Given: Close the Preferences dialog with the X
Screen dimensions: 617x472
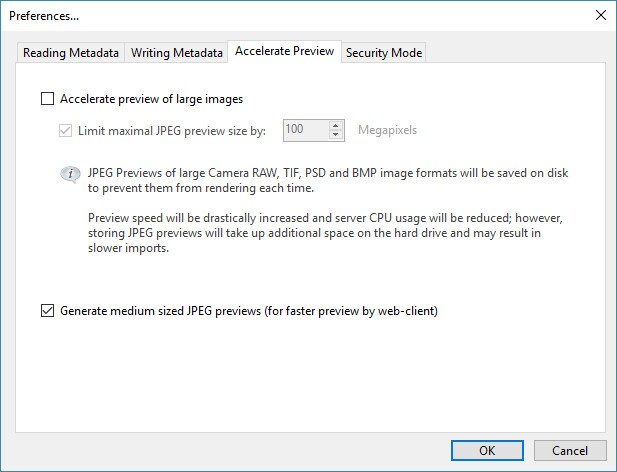Looking at the screenshot, I should point(599,15).
